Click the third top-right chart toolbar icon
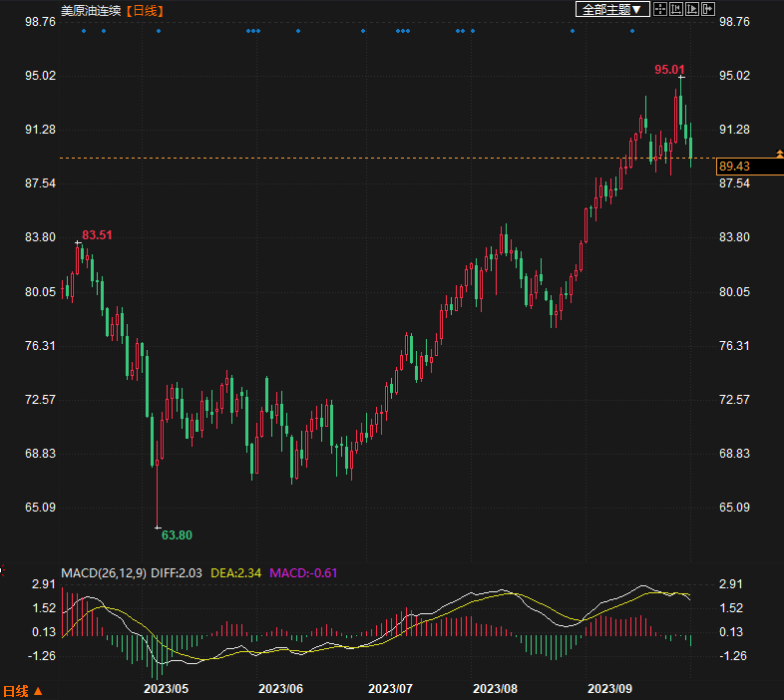784x700 pixels. (691, 9)
